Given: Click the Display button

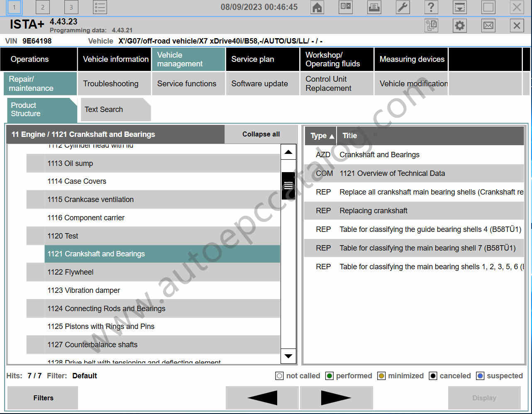Looking at the screenshot, I should (484, 398).
